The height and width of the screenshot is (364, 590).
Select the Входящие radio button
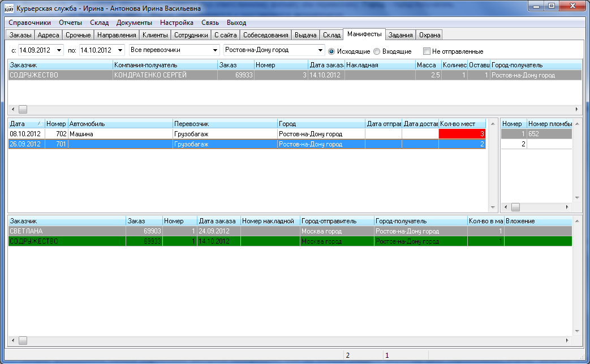click(377, 51)
